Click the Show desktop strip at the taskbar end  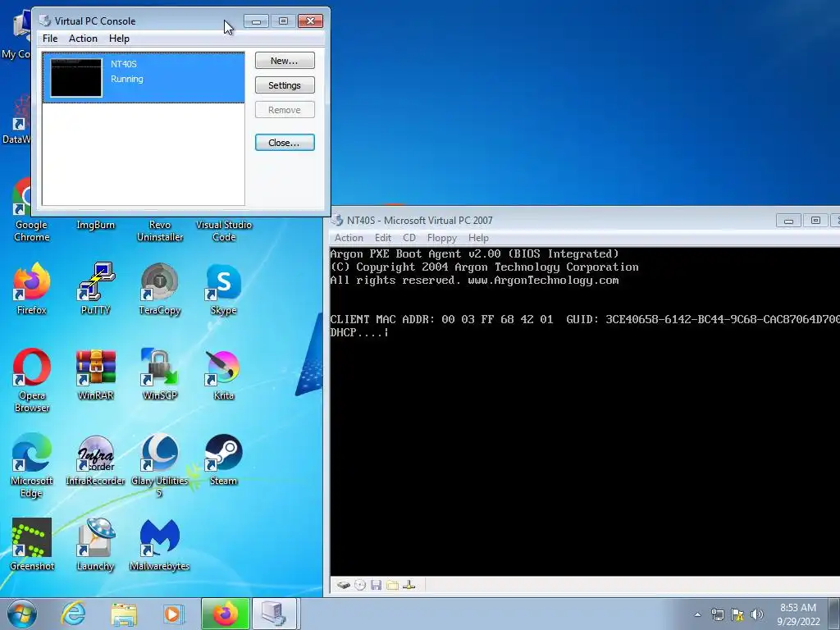836,614
